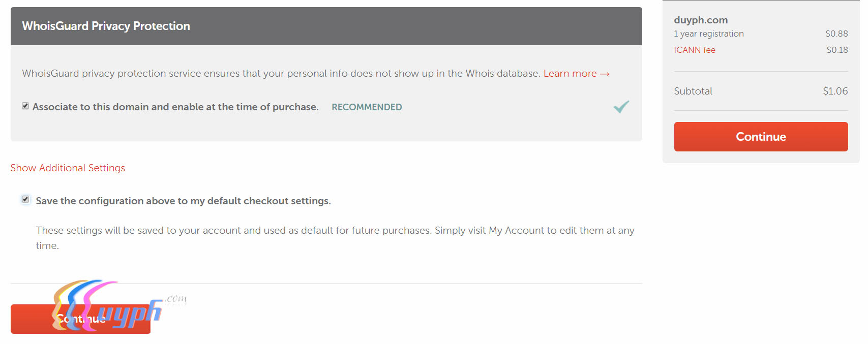This screenshot has height=344, width=868.
Task: Click the 'Associate to this domain' label text
Action: (175, 107)
